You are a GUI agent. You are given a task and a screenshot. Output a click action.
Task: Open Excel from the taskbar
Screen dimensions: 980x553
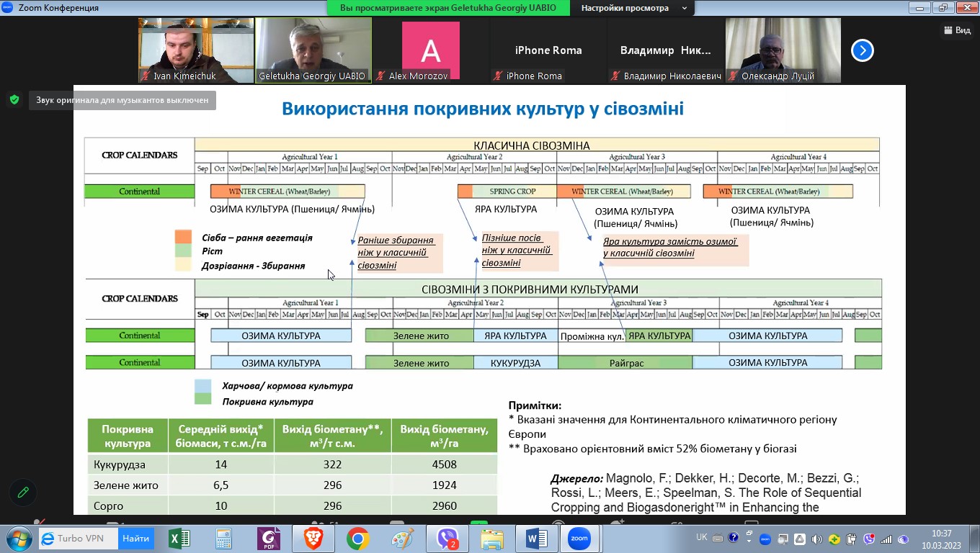(179, 539)
